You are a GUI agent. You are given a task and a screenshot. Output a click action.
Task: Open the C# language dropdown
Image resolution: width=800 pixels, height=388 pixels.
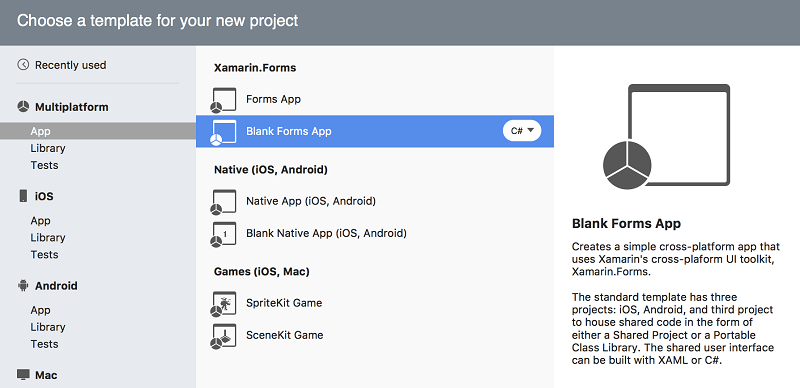tap(522, 131)
